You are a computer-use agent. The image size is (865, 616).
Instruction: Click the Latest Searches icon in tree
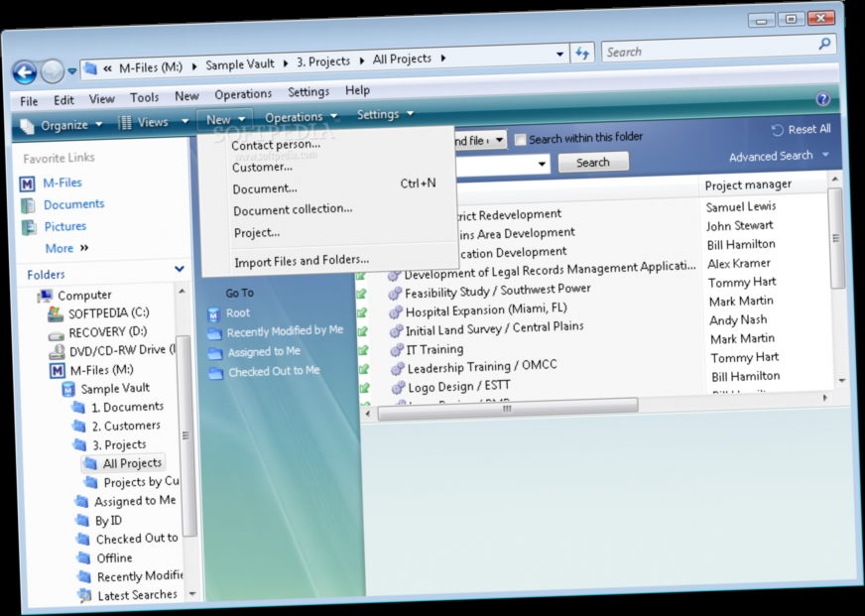click(x=84, y=595)
